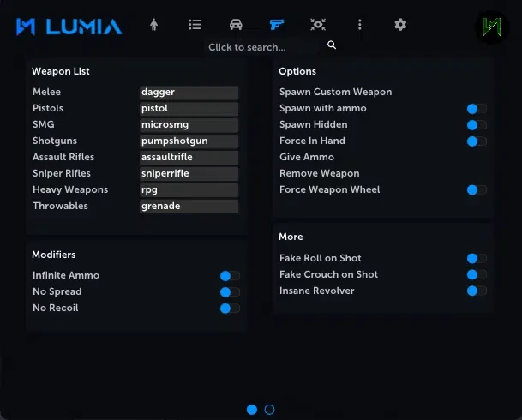The height and width of the screenshot is (420, 522).
Task: Click the magnifier search icon
Action: click(332, 45)
